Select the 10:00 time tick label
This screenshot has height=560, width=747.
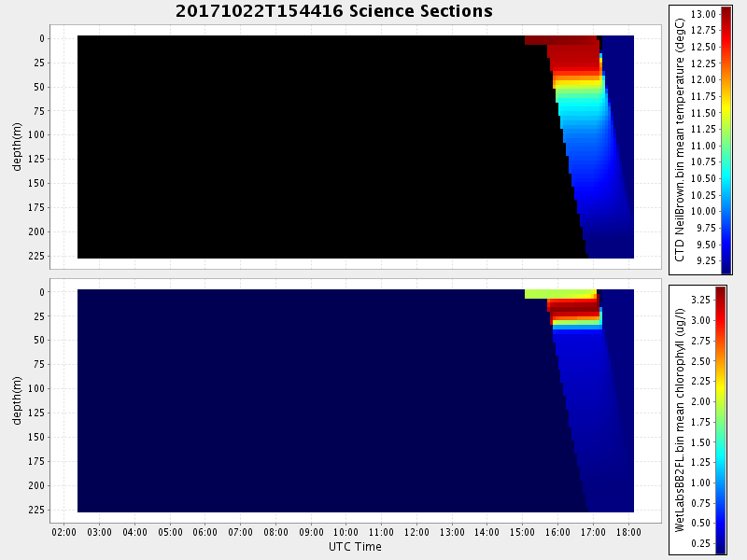pos(345,532)
